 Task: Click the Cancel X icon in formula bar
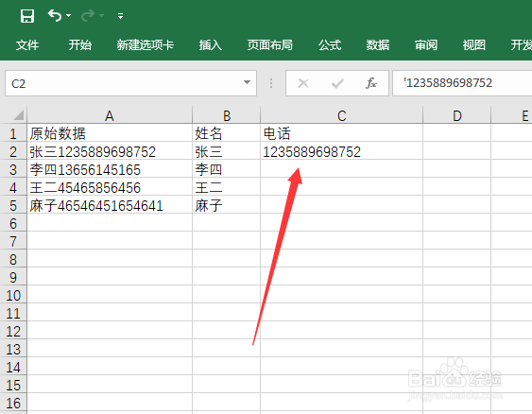click(x=303, y=83)
